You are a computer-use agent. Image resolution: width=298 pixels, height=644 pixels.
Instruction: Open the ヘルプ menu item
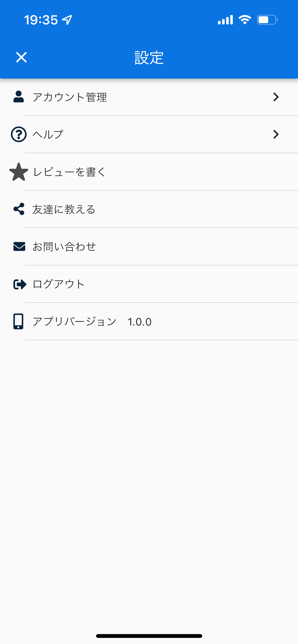(48, 134)
